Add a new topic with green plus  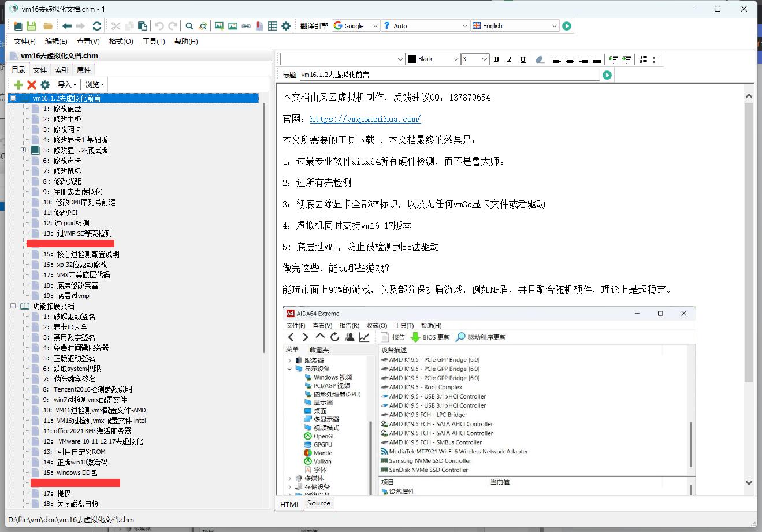[x=18, y=85]
